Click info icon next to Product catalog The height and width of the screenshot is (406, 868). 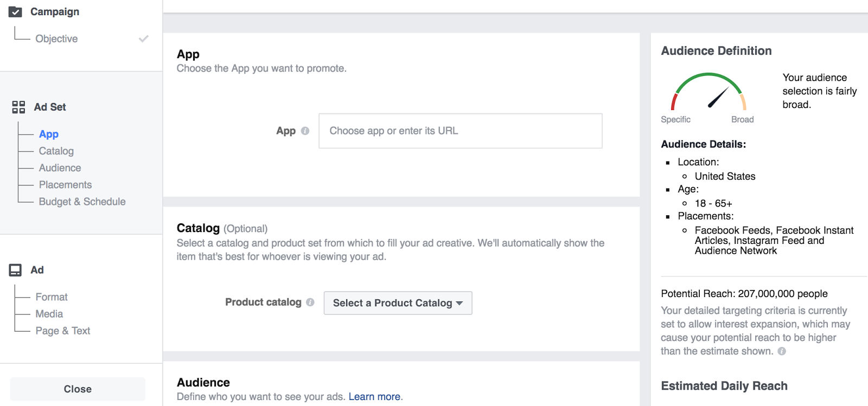coord(310,302)
